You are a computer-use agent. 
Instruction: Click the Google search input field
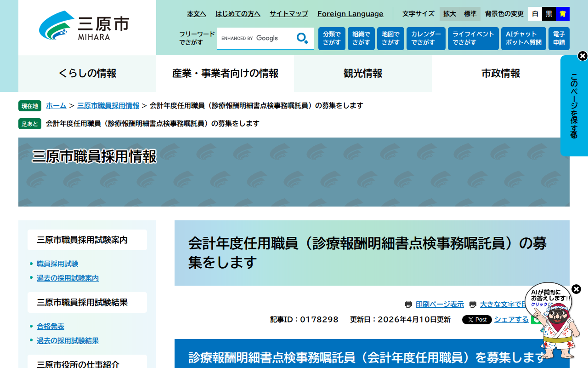click(x=255, y=38)
